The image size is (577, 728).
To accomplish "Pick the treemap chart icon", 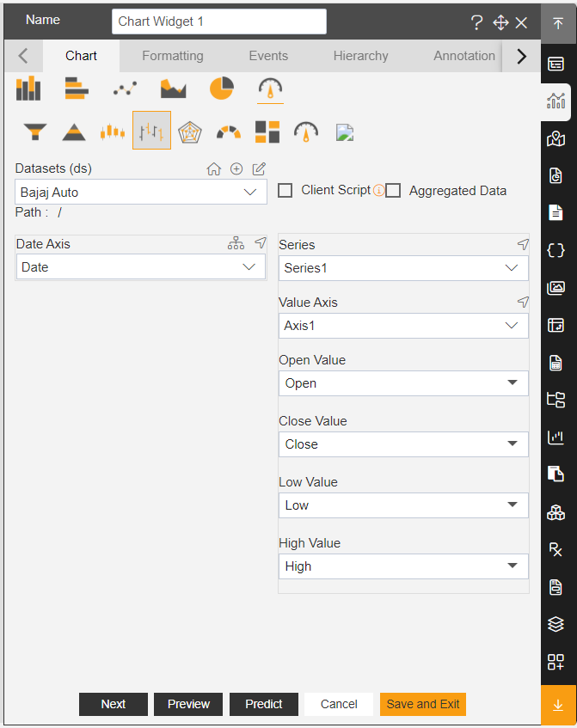I will click(x=267, y=132).
